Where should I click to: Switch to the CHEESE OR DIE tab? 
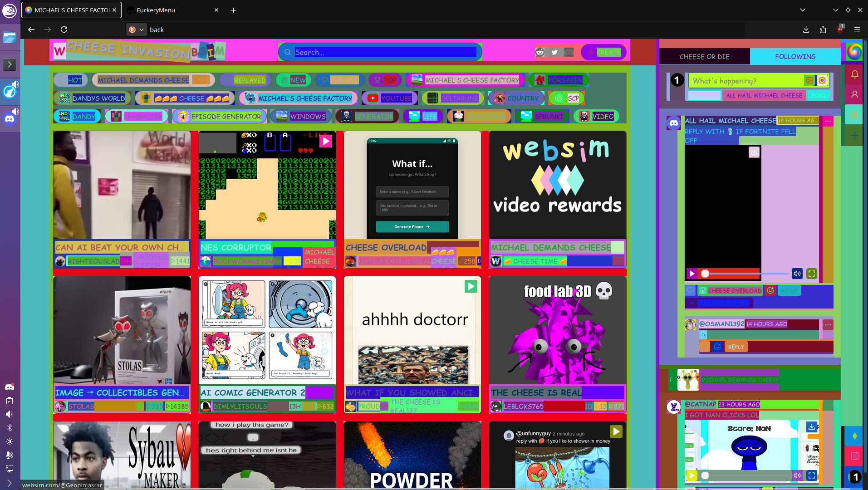[x=704, y=57]
